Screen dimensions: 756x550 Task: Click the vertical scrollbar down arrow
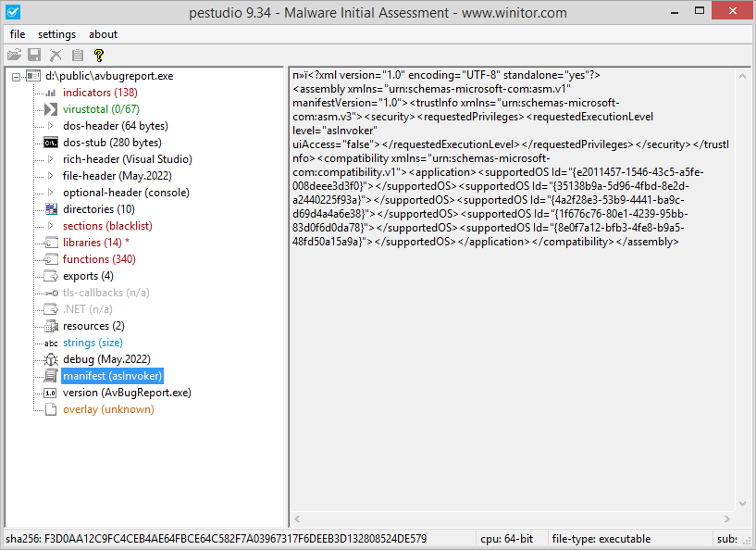742,503
